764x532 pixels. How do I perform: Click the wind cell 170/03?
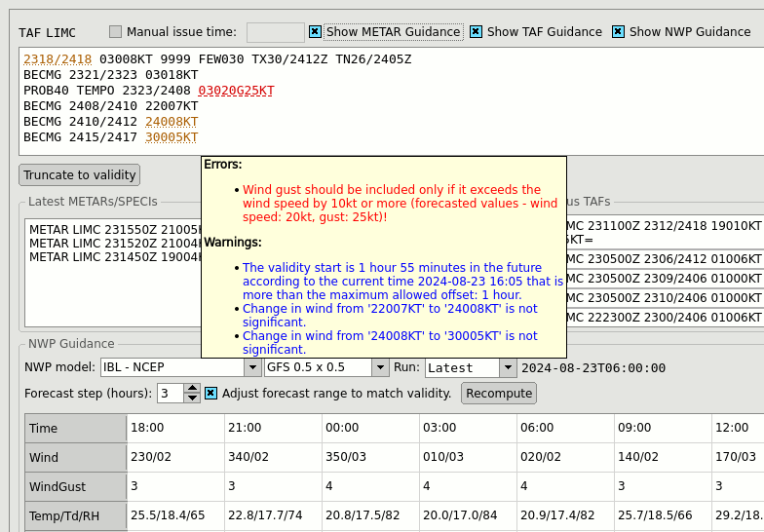[738, 457]
